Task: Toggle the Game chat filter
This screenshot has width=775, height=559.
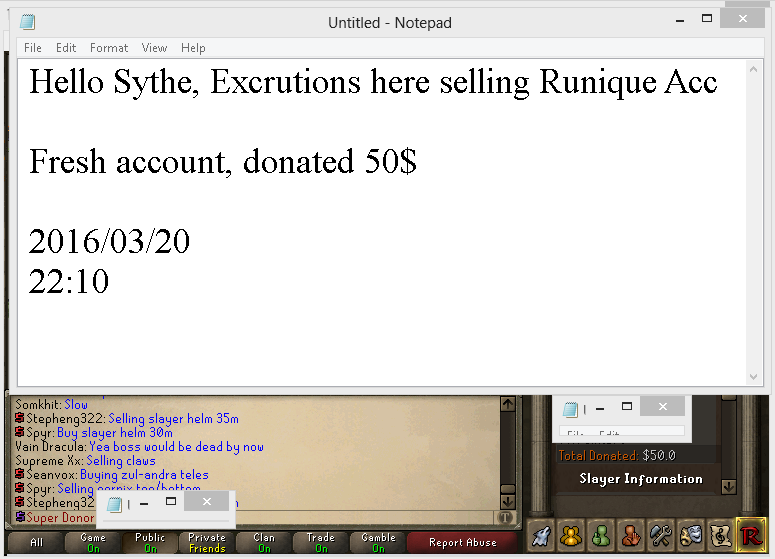Action: [x=93, y=542]
